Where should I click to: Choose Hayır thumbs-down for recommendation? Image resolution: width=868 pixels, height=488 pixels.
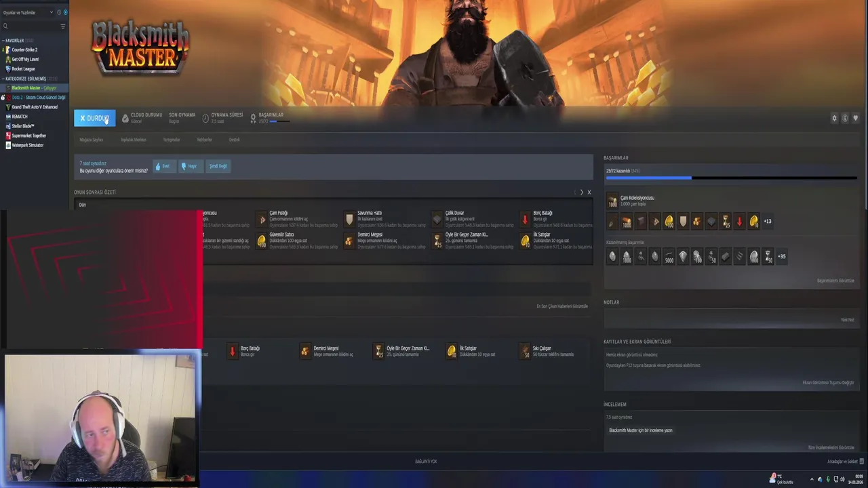pyautogui.click(x=190, y=166)
